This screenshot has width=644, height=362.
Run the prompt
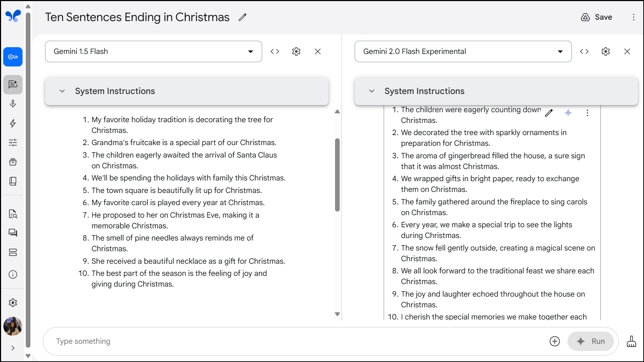591,341
